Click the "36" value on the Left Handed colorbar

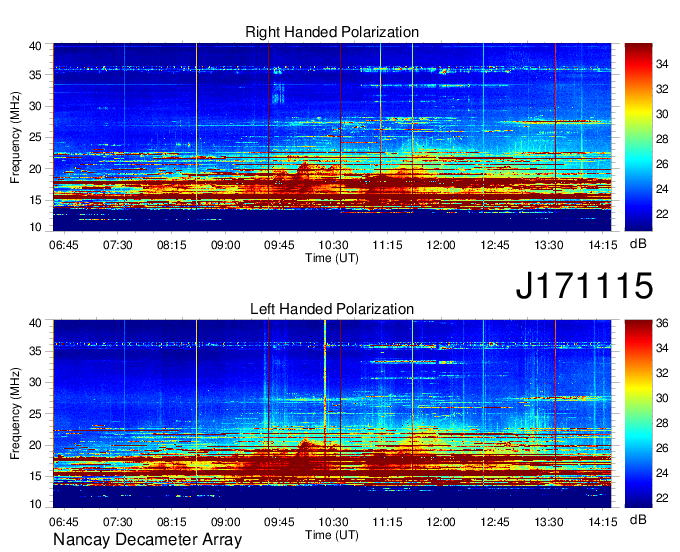point(662,323)
